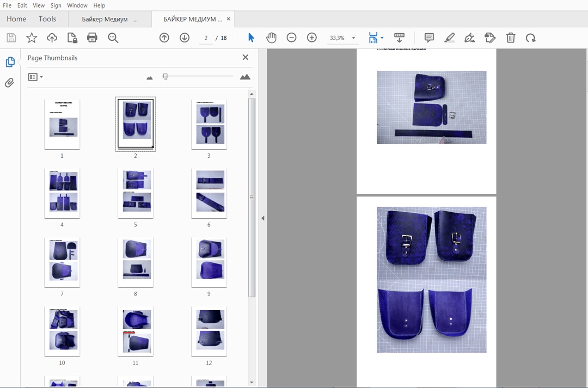The height and width of the screenshot is (388, 588).
Task: Go to Home view
Action: pyautogui.click(x=16, y=19)
